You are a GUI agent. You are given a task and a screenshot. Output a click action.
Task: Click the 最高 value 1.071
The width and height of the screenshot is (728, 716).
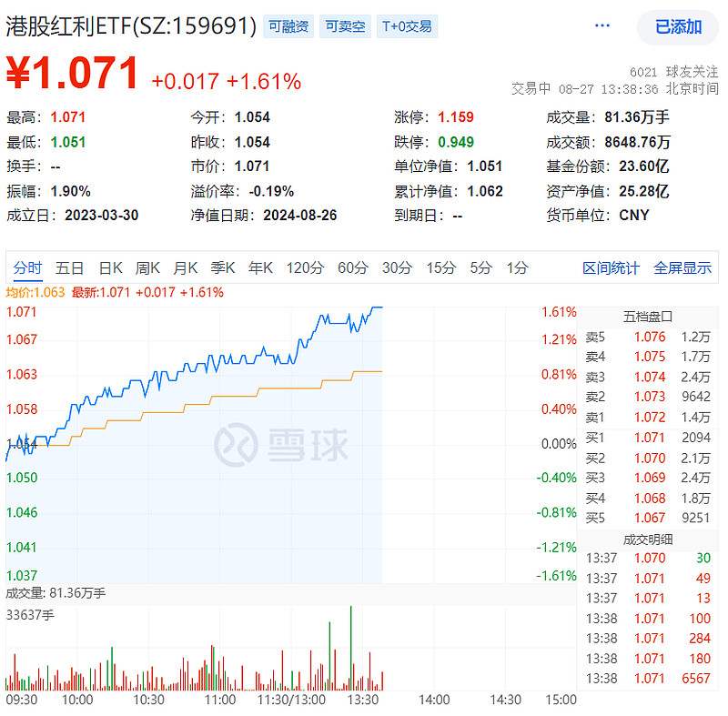tap(67, 117)
